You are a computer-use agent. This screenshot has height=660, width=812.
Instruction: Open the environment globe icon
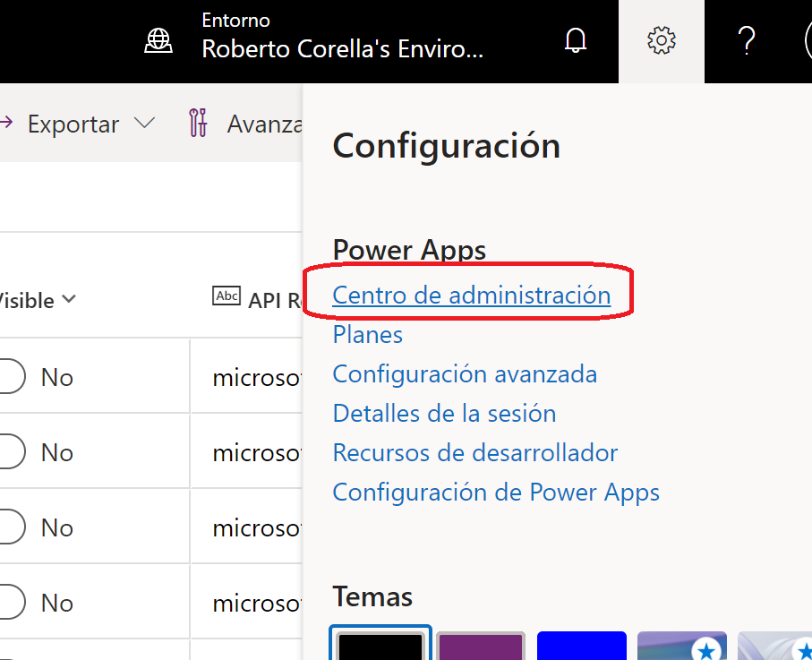coord(158,40)
